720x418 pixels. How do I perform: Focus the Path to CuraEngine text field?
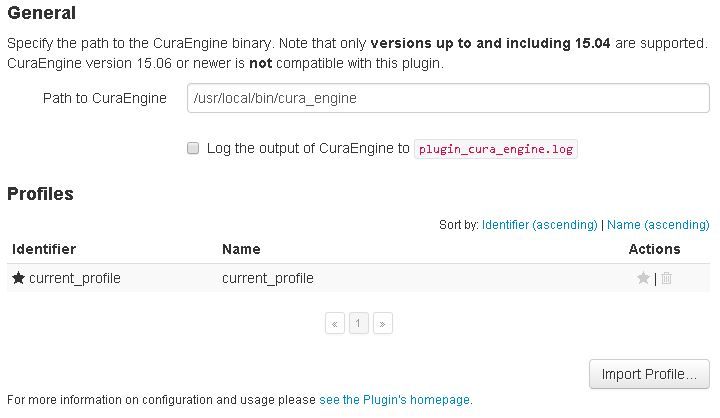coord(448,98)
